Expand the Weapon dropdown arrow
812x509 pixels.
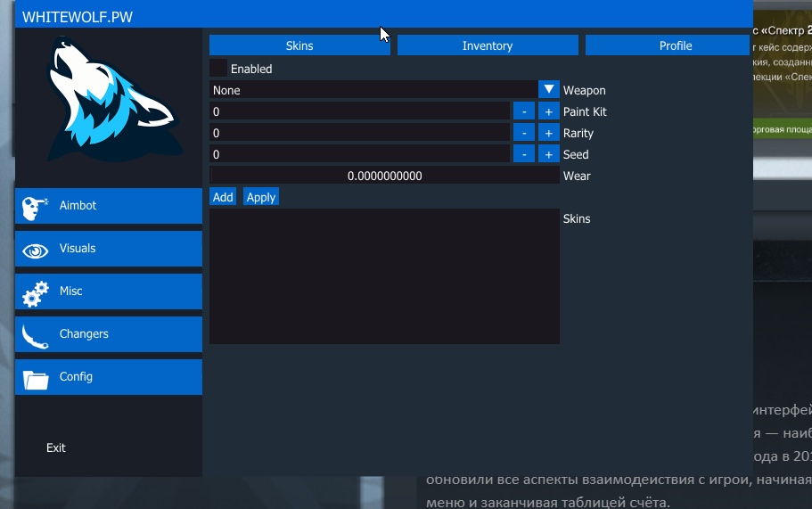[x=548, y=89]
